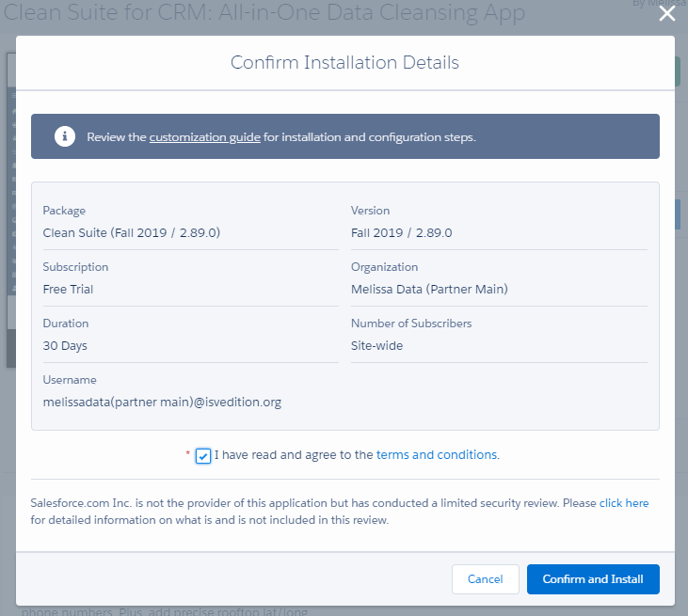Click the Free Trial subscription value

click(68, 290)
